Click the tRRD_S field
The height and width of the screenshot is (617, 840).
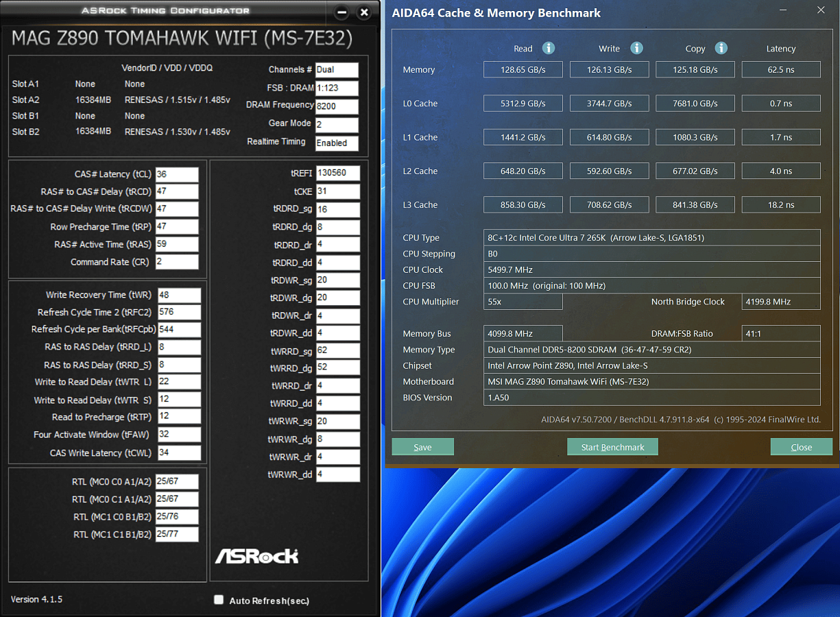[179, 365]
